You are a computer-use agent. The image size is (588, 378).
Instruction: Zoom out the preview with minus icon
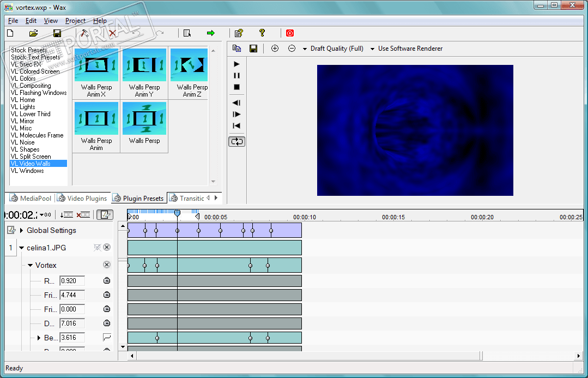(292, 49)
